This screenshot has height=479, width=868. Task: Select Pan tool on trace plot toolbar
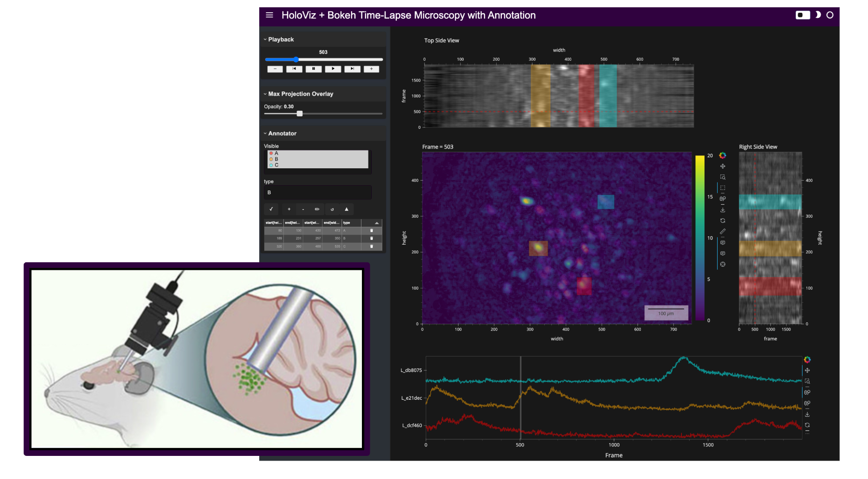click(x=807, y=370)
